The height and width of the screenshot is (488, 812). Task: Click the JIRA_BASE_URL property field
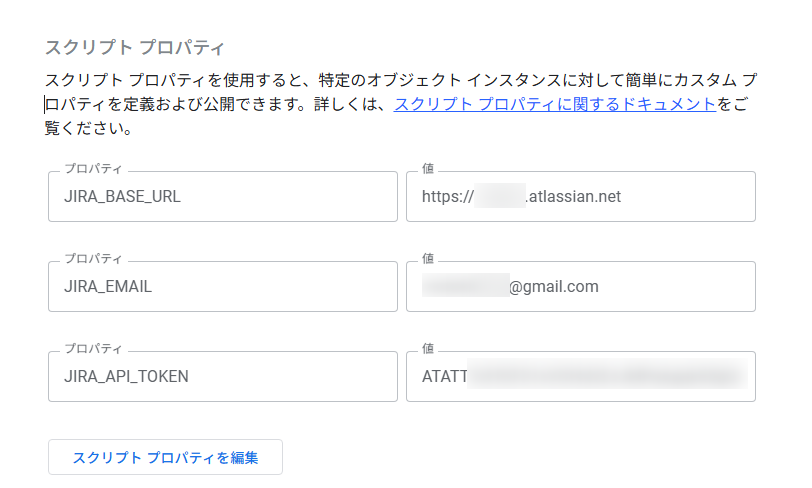click(222, 197)
